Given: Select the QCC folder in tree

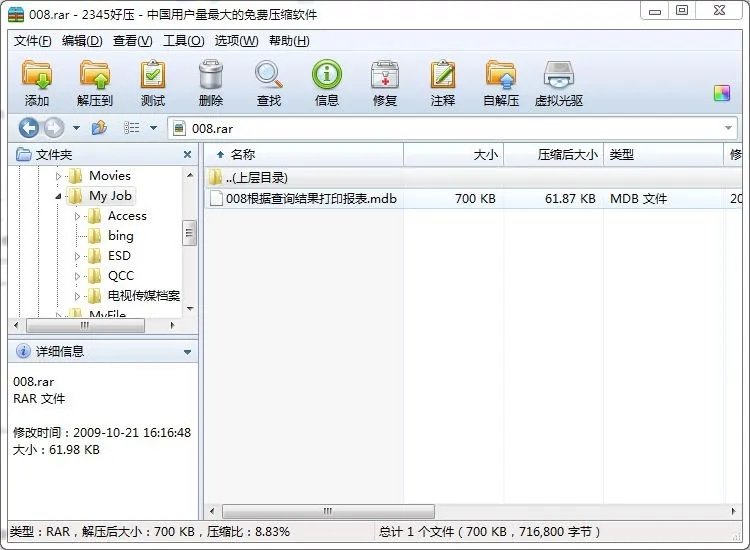Looking at the screenshot, I should tap(121, 276).
